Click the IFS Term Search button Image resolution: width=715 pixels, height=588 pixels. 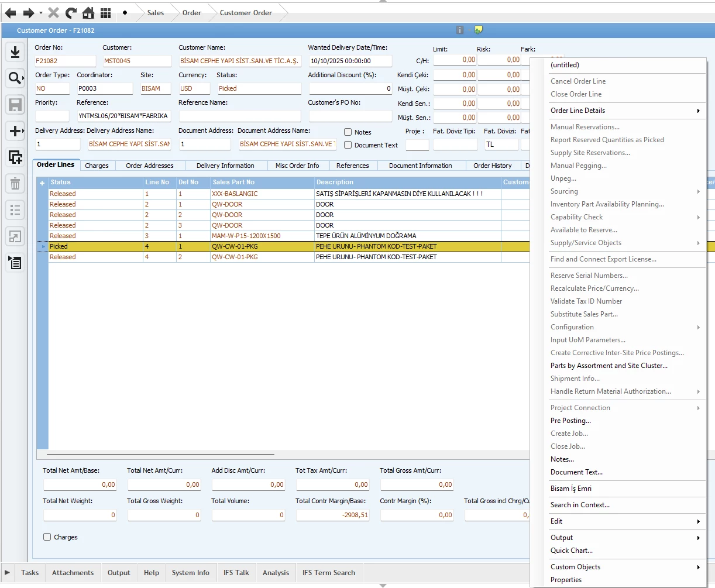328,573
